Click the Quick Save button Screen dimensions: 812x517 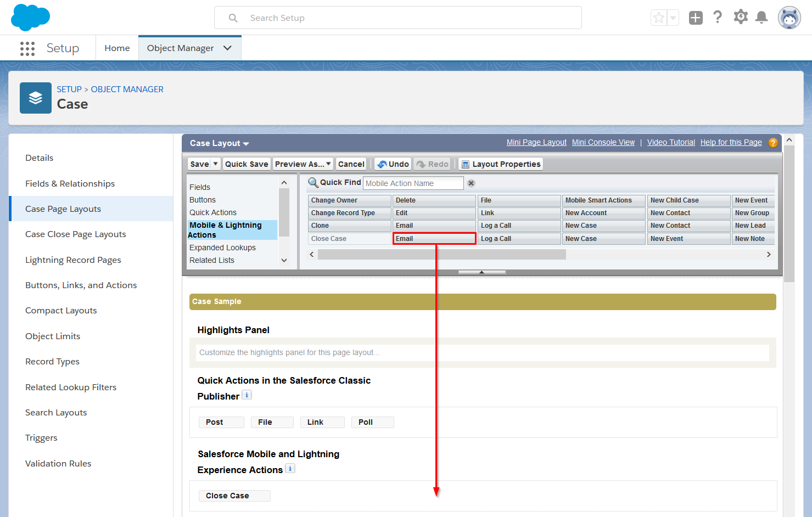(247, 164)
